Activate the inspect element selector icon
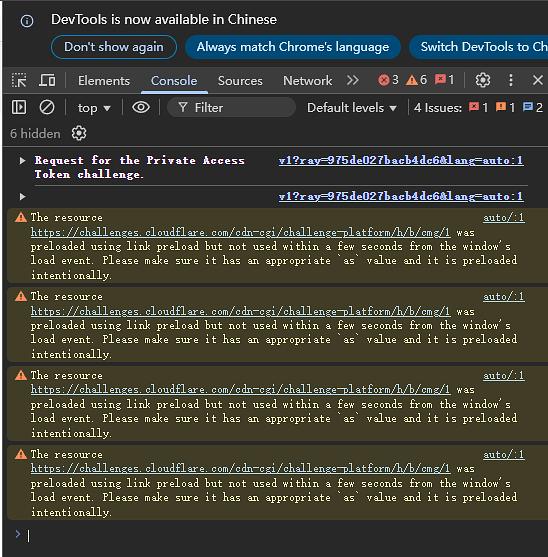Screen dimensions: 548x557 [19, 80]
